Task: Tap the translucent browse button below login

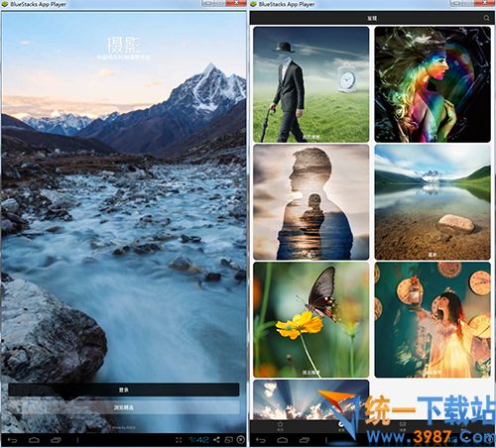Action: point(124,407)
